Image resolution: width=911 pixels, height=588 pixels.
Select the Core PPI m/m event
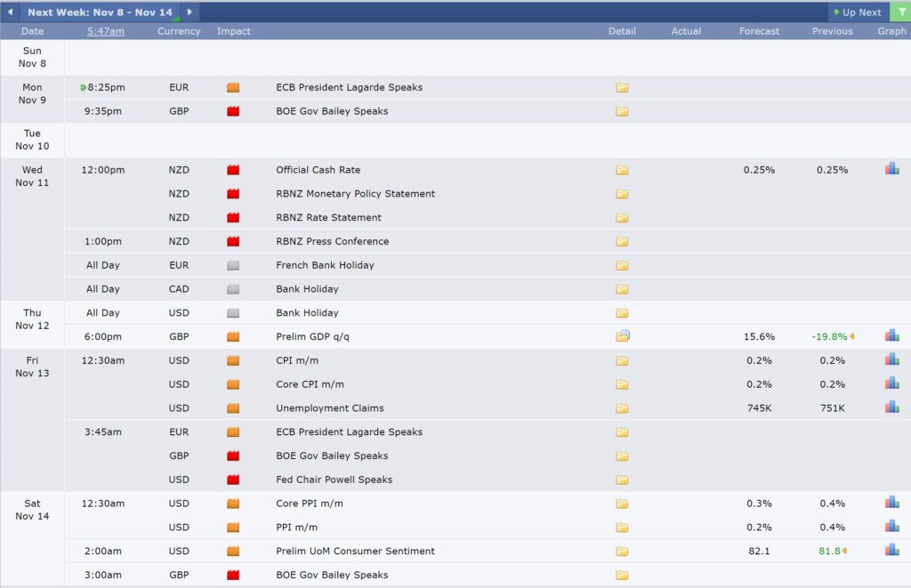click(x=309, y=503)
